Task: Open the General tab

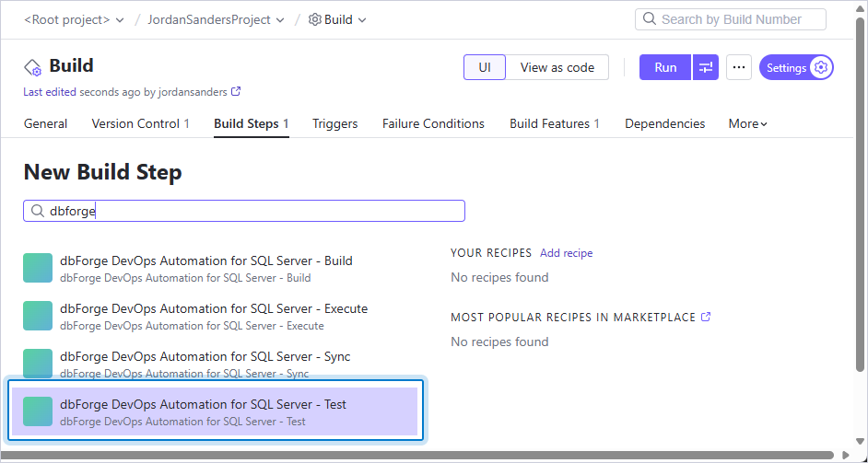Action: click(x=45, y=124)
